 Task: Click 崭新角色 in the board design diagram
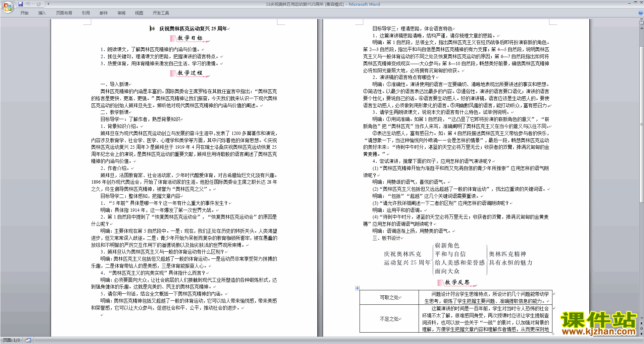[447, 245]
